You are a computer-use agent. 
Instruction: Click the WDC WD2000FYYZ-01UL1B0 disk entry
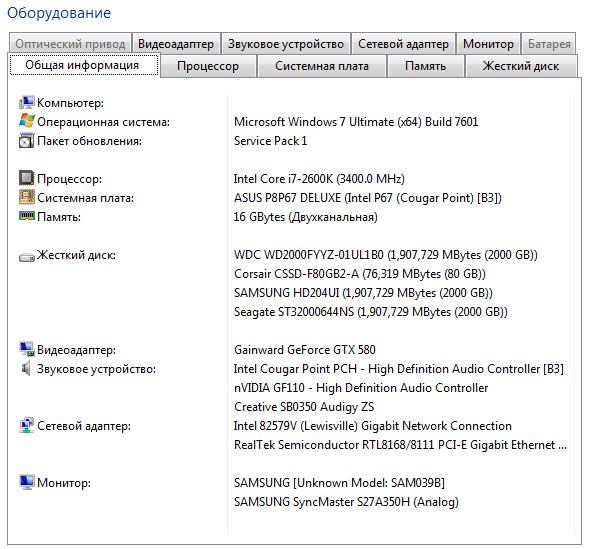(x=385, y=255)
